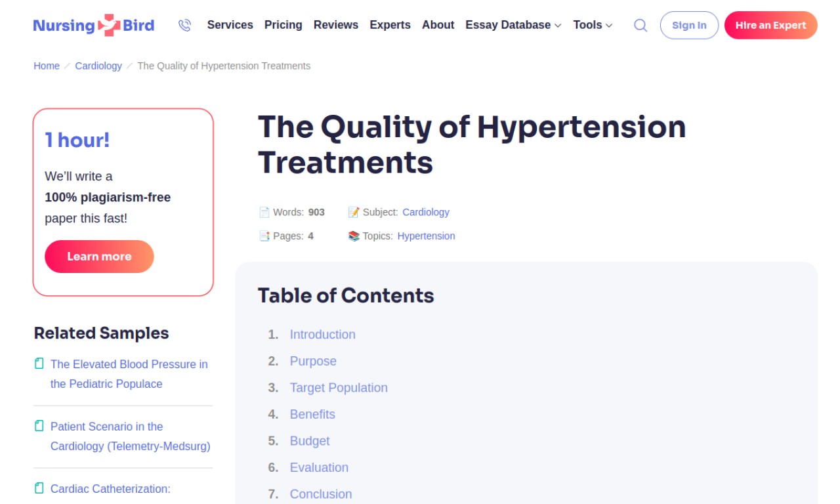This screenshot has height=504, width=840.
Task: Click the Sign In button
Action: (689, 26)
